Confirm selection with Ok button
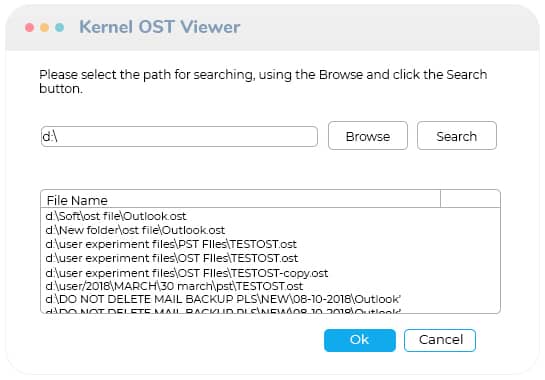This screenshot has width=545, height=380. click(360, 340)
